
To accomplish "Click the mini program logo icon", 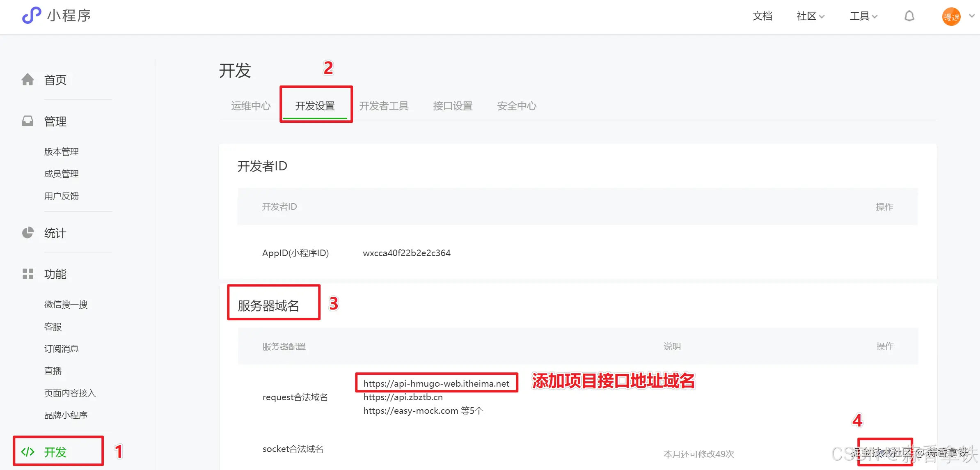I will [x=32, y=16].
